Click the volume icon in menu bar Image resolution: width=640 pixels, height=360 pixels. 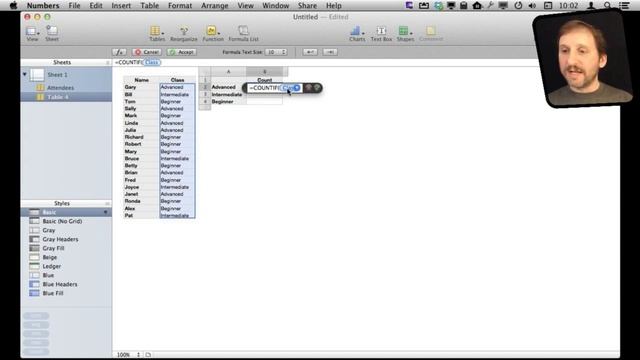532,5
